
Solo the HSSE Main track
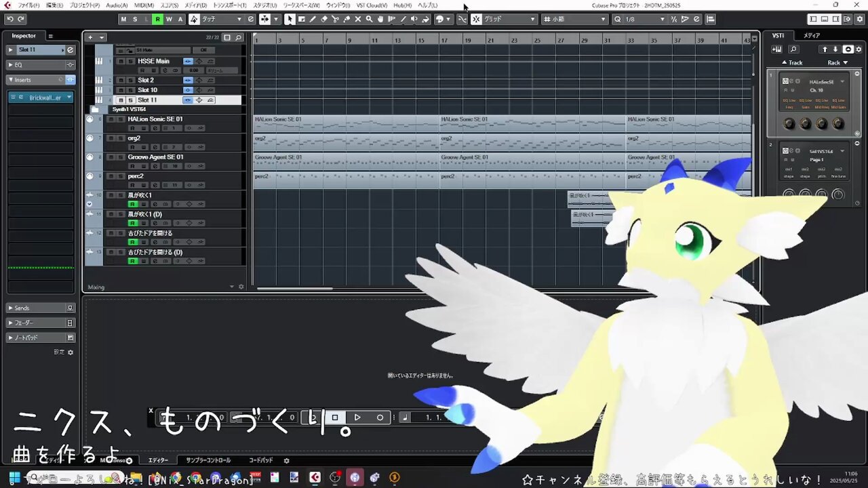point(130,61)
